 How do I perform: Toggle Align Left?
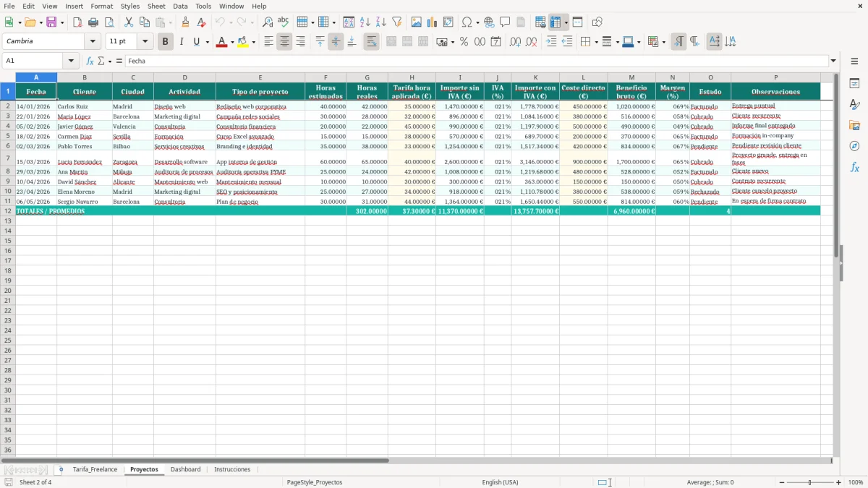click(268, 42)
